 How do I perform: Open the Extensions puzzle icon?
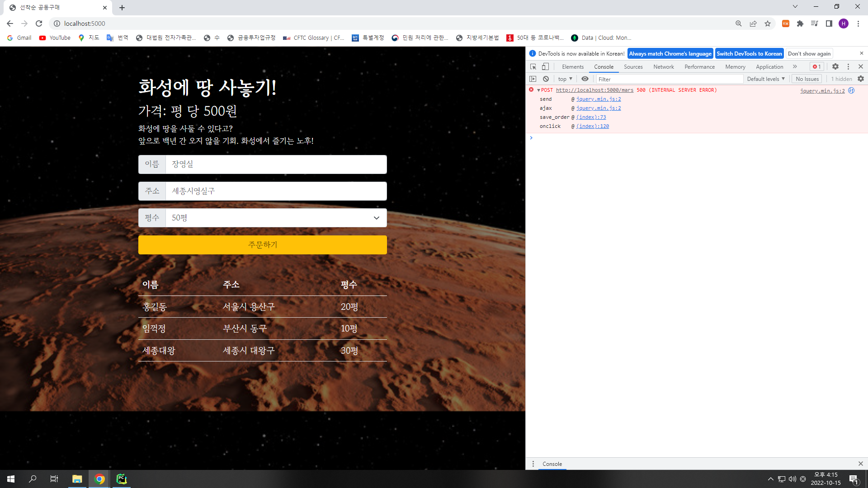click(x=800, y=23)
